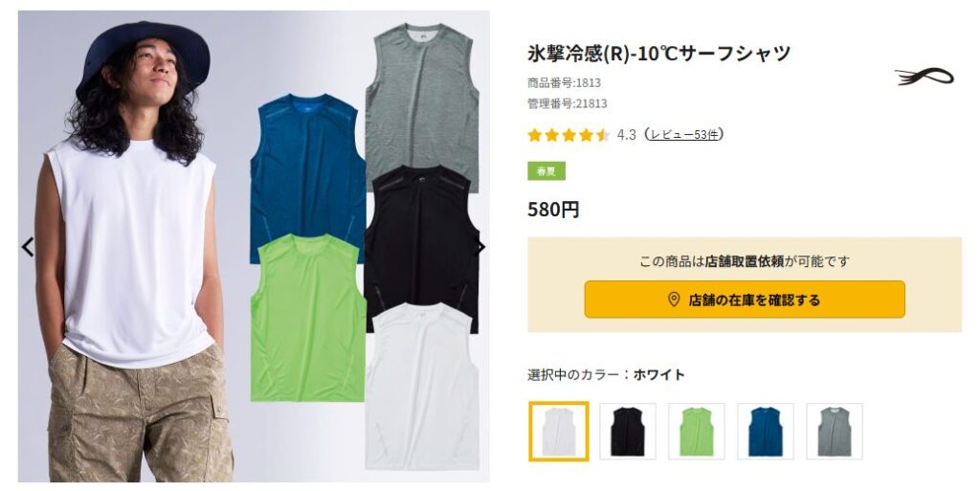
Task: Click the previous image arrow
Action: [x=28, y=247]
